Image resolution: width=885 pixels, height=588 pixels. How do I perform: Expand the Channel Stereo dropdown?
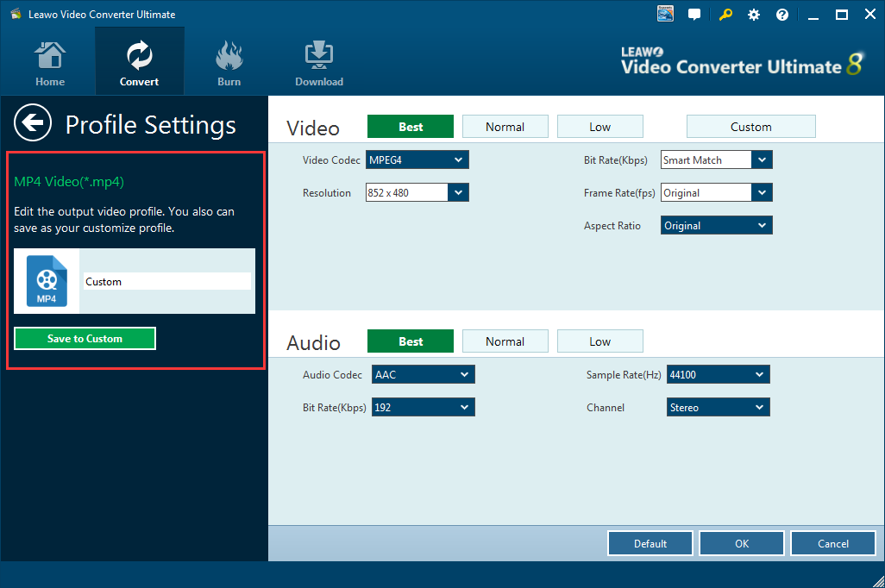coord(718,407)
